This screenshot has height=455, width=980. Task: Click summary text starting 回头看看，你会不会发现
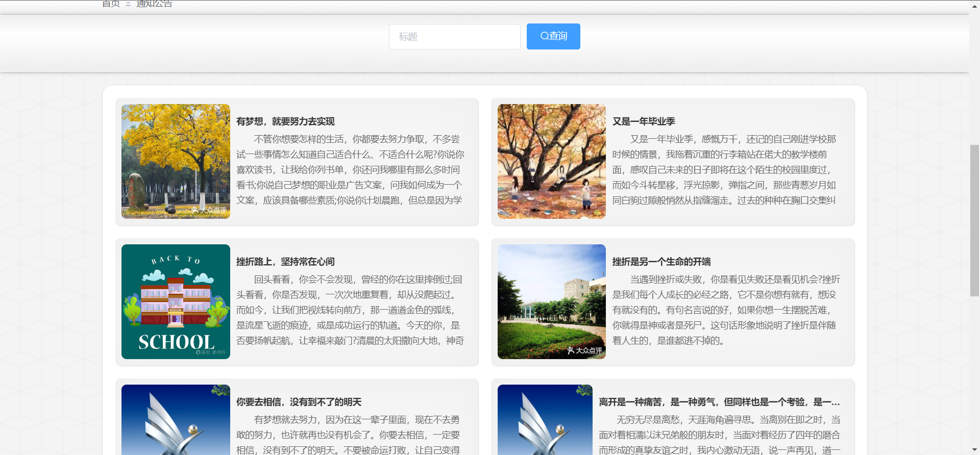coord(350,310)
